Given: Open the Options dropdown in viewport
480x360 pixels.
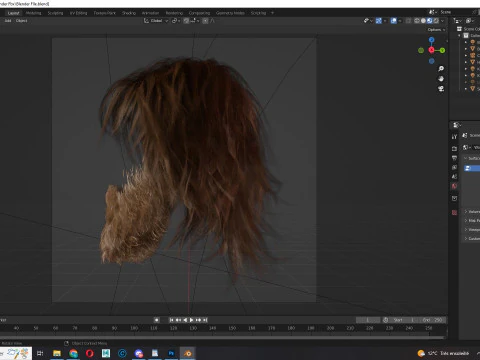Looking at the screenshot, I should (436, 30).
